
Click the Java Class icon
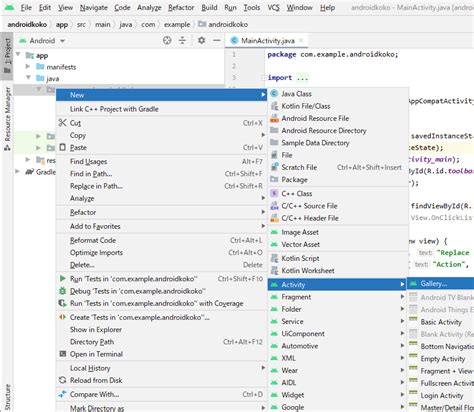274,94
